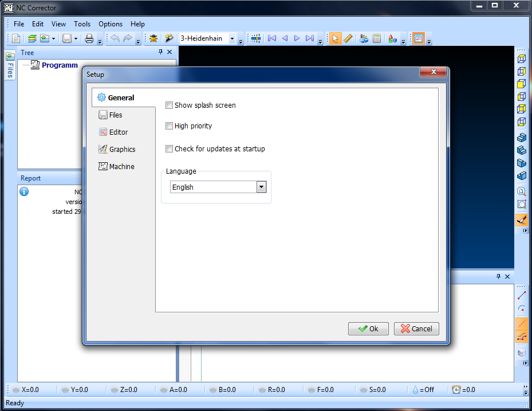Open the Edit menu
Image resolution: width=532 pixels, height=411 pixels.
coord(38,24)
